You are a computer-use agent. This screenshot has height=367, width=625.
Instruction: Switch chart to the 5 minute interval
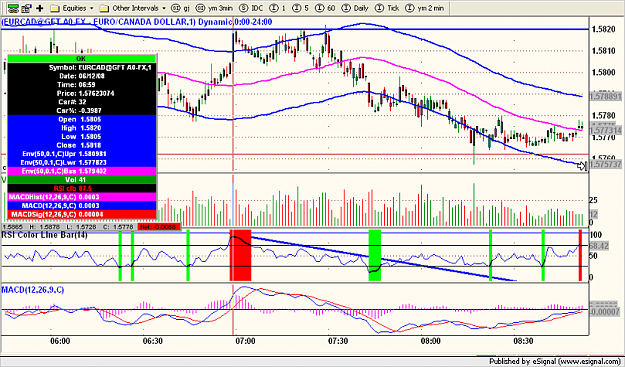point(301,8)
